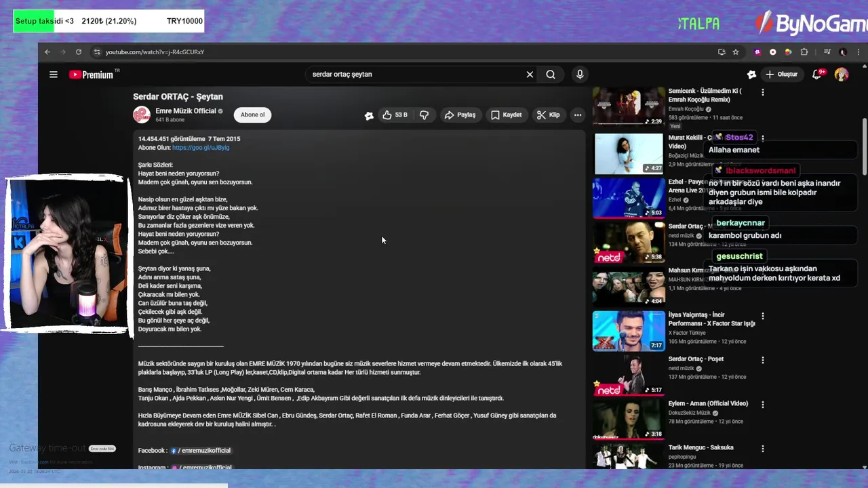Share the video via Paylaş
The width and height of the screenshot is (868, 488).
tap(460, 115)
